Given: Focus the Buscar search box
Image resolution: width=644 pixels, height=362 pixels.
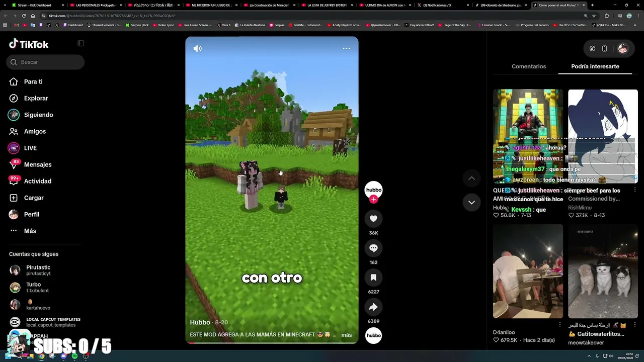Looking at the screenshot, I should pyautogui.click(x=46, y=62).
